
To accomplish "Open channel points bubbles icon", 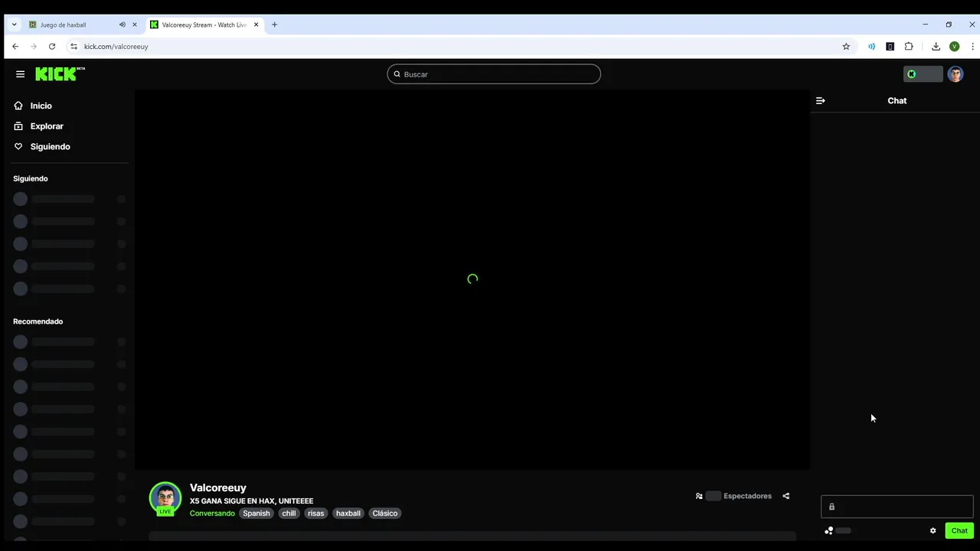I will coord(828,530).
